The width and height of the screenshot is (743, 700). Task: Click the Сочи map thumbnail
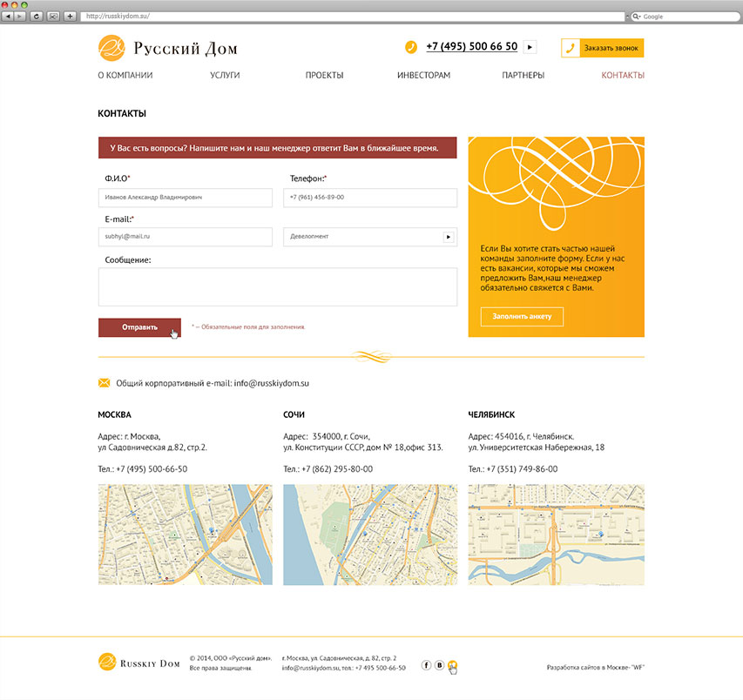click(x=370, y=535)
